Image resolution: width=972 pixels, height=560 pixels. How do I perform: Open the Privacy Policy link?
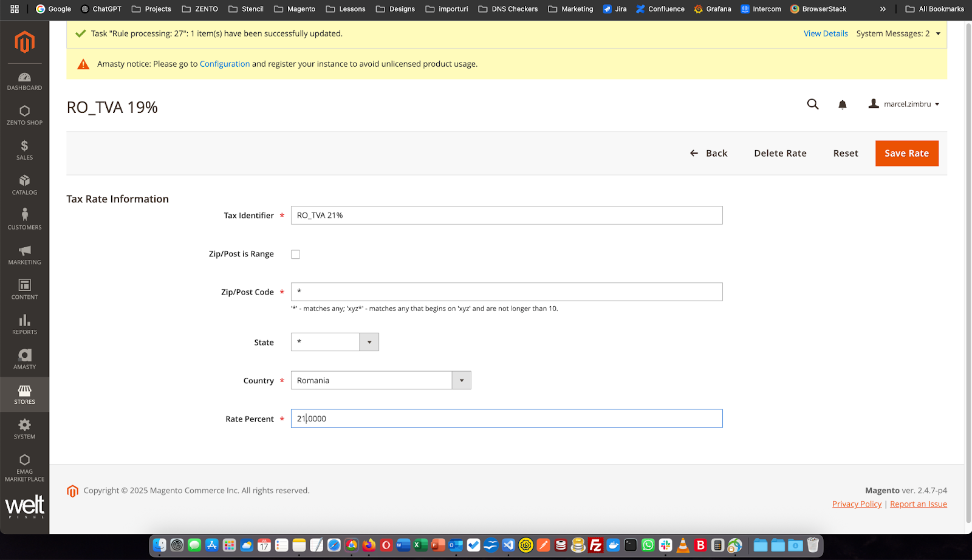[857, 504]
